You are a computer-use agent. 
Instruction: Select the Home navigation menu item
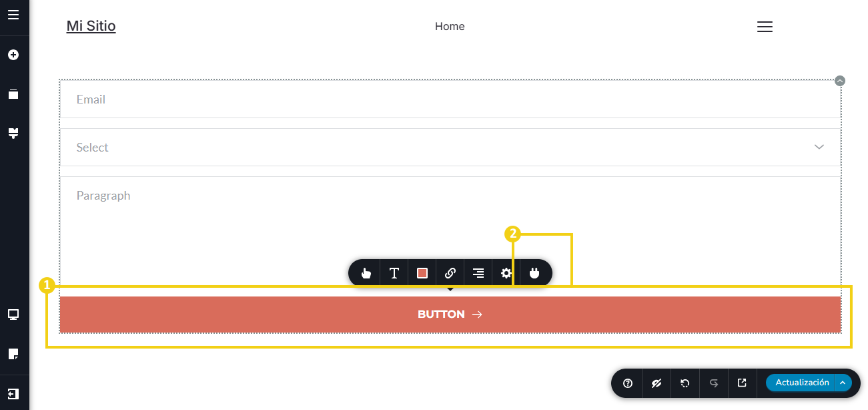[x=450, y=26]
